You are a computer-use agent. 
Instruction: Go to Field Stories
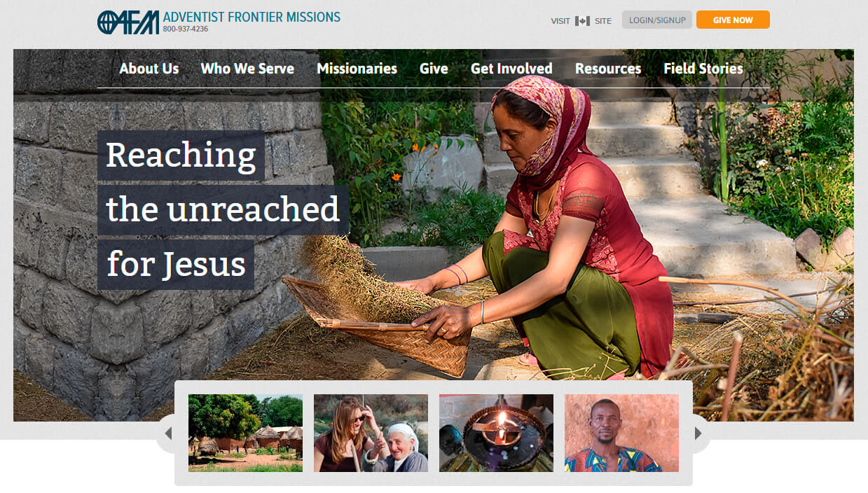[x=703, y=69]
